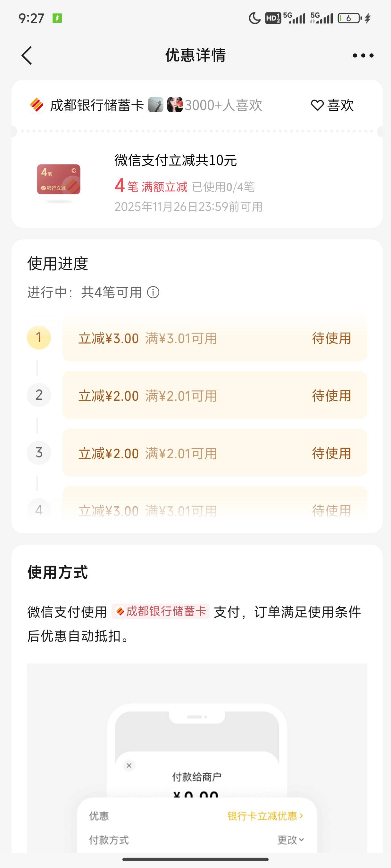Image resolution: width=391 pixels, height=868 pixels.
Task: Select step 1 circle in usage progress
Action: [x=39, y=338]
